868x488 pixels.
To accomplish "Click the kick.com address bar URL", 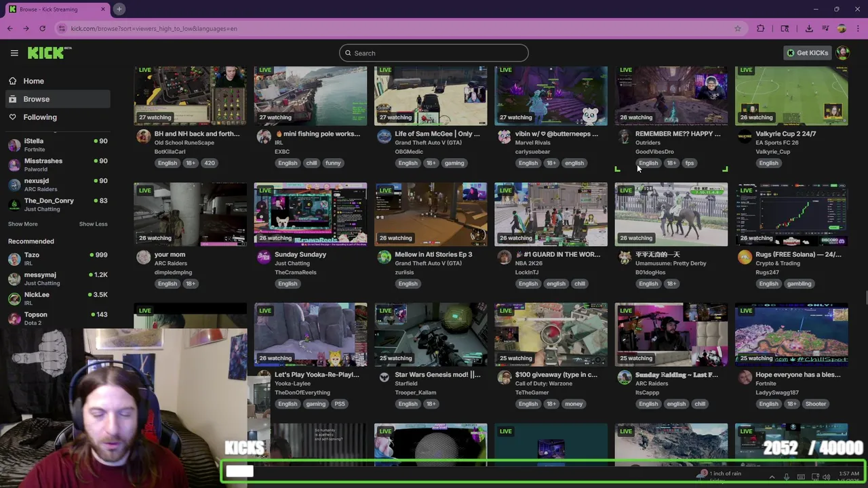I will [x=154, y=28].
